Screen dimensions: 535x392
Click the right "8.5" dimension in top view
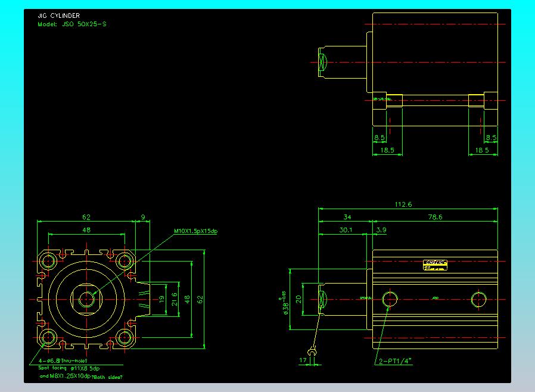(491, 138)
